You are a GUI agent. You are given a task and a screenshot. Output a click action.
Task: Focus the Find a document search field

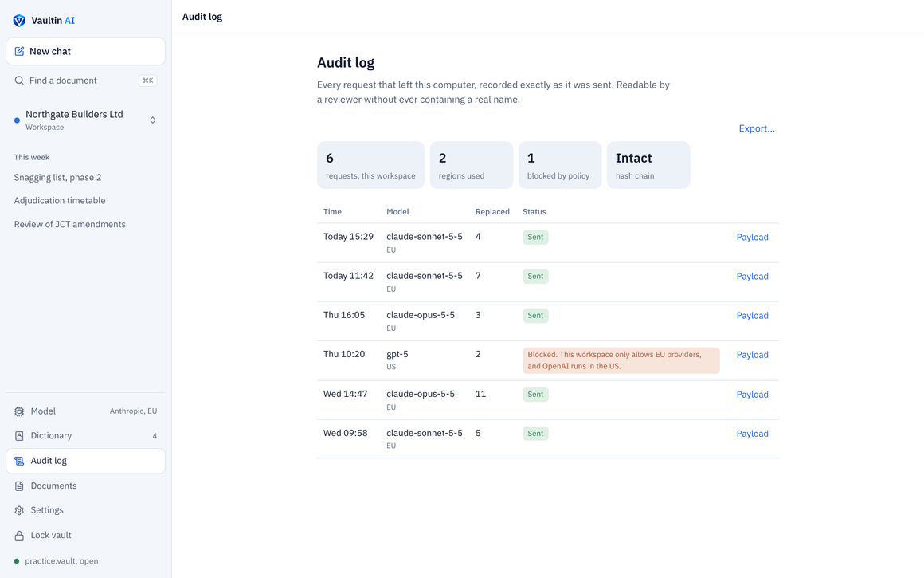coord(85,81)
